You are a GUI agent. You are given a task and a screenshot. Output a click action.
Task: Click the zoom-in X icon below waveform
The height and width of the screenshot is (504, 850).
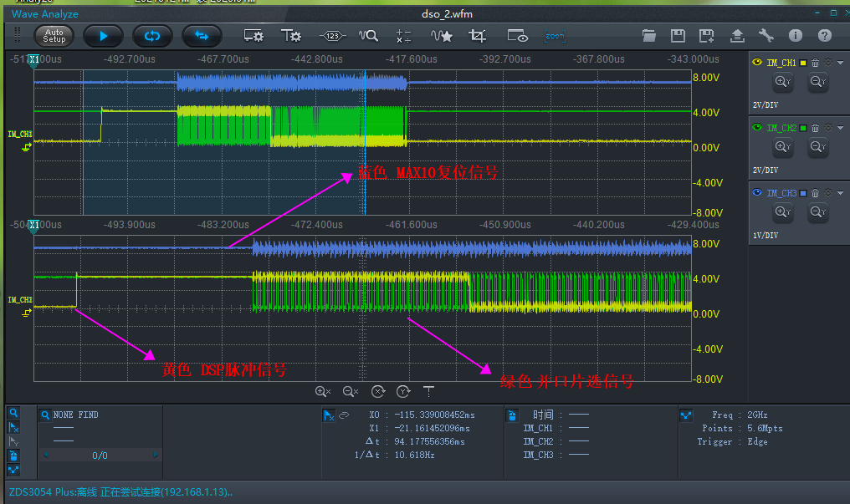tap(323, 391)
